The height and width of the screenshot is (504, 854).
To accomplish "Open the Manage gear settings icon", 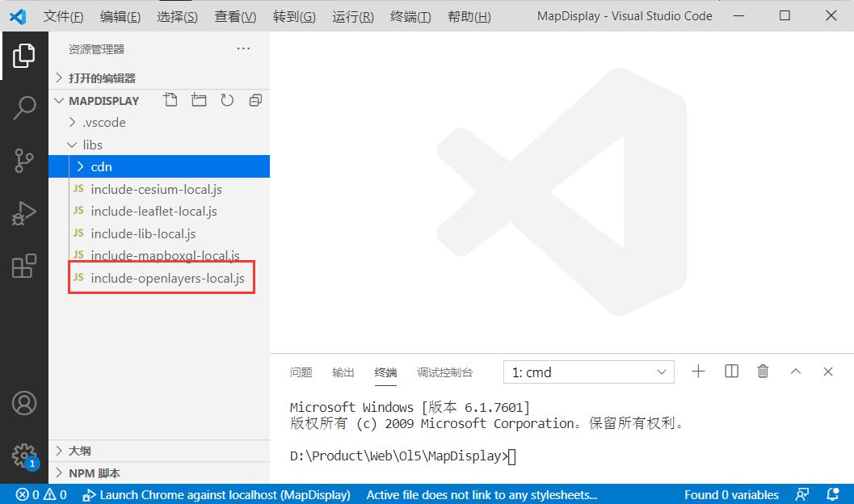I will (24, 456).
